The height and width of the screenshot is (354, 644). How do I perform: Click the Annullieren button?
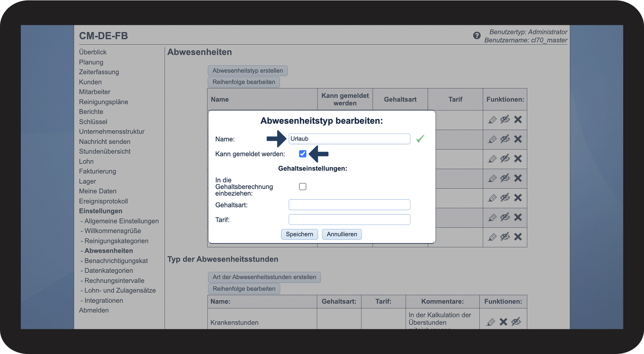342,234
